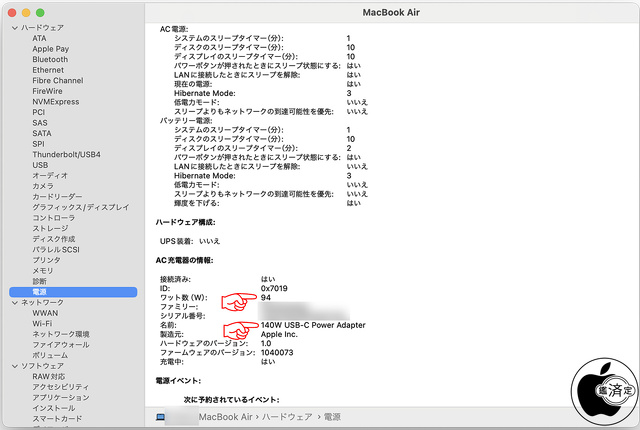The height and width of the screenshot is (430, 640).
Task: Open NVMExpress info
Action: 56,102
